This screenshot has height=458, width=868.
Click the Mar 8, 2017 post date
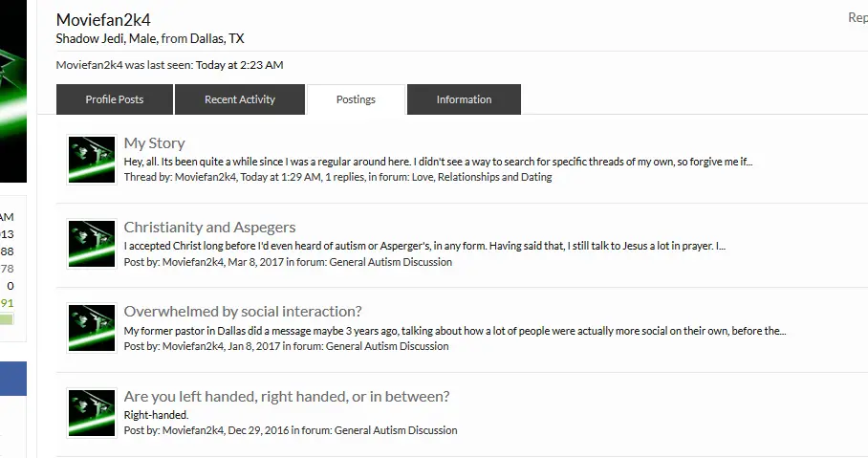tap(255, 262)
